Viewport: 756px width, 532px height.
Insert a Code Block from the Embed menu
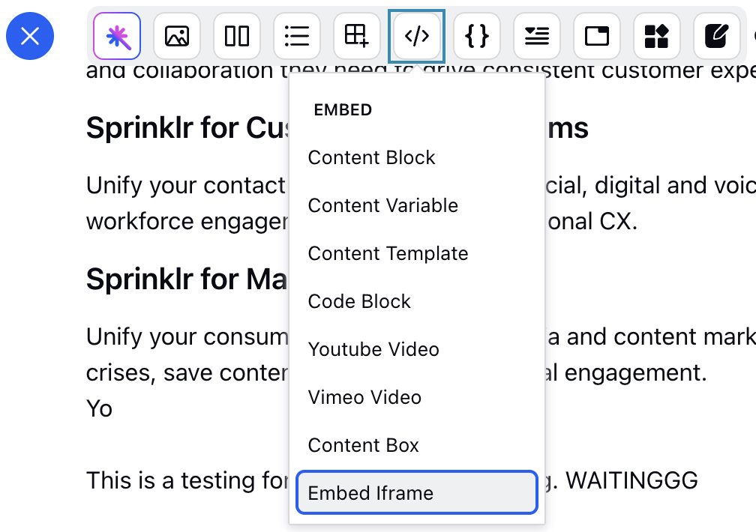pyautogui.click(x=417, y=301)
